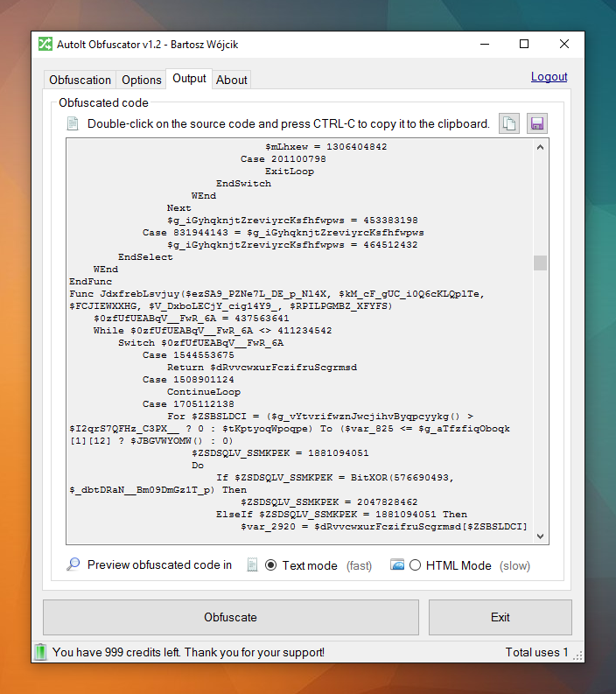
Task: Save obfuscated code with floppy icon
Action: pyautogui.click(x=536, y=123)
